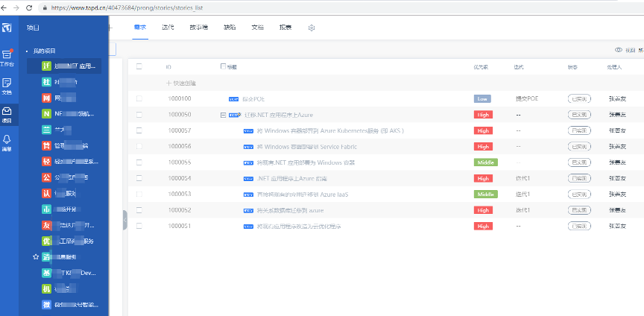Click Low priority badge of row 1000100
This screenshot has height=316, width=644.
point(482,98)
